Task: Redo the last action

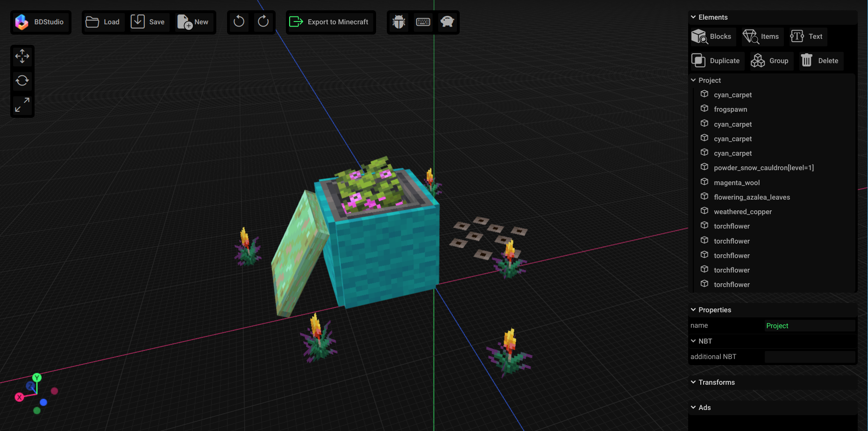Action: pyautogui.click(x=263, y=22)
